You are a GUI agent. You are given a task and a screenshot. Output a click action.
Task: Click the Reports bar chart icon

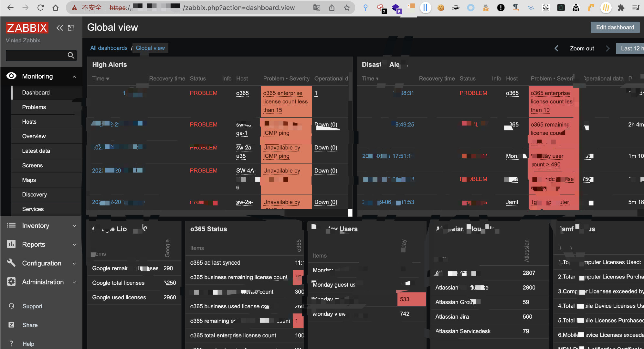[x=11, y=244]
